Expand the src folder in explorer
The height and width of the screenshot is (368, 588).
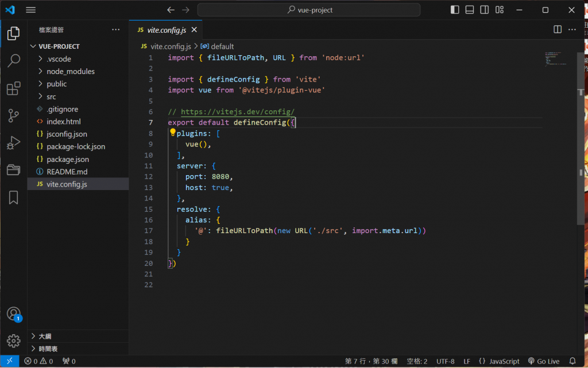(51, 96)
